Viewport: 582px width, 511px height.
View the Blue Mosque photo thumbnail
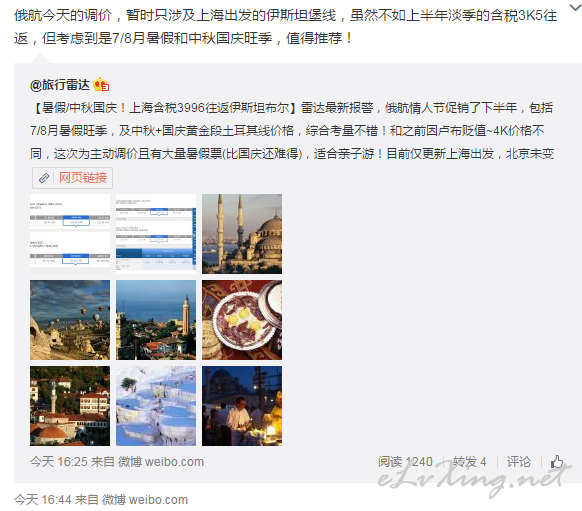pos(242,234)
